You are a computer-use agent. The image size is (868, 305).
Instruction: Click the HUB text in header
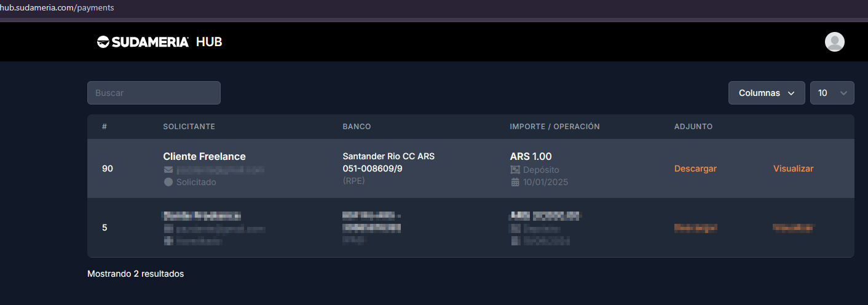(x=209, y=42)
